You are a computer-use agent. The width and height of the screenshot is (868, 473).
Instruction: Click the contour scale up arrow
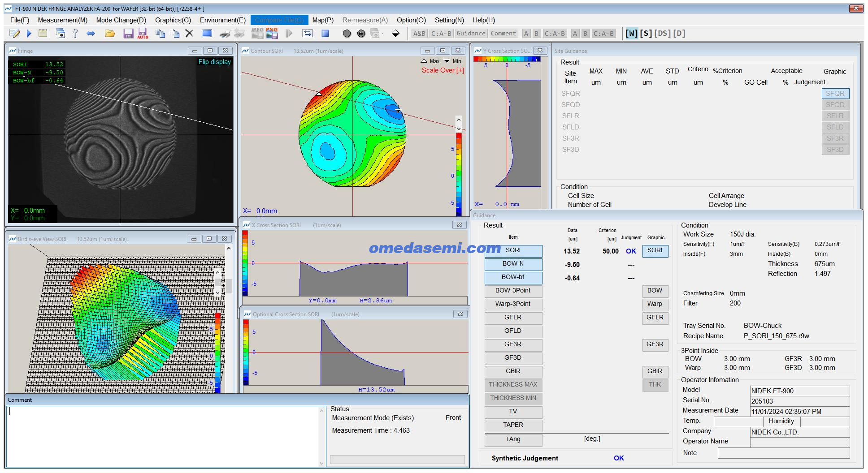coord(459,120)
